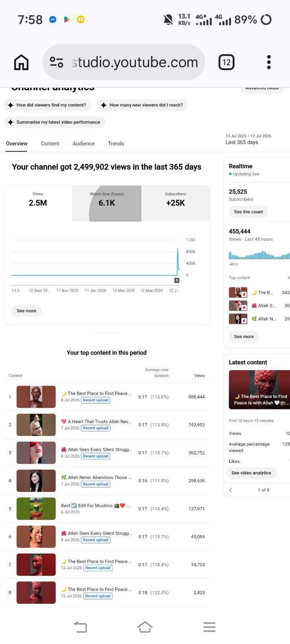
Task: Select 'How did viewers find my content?' suggestion
Action: [47, 105]
